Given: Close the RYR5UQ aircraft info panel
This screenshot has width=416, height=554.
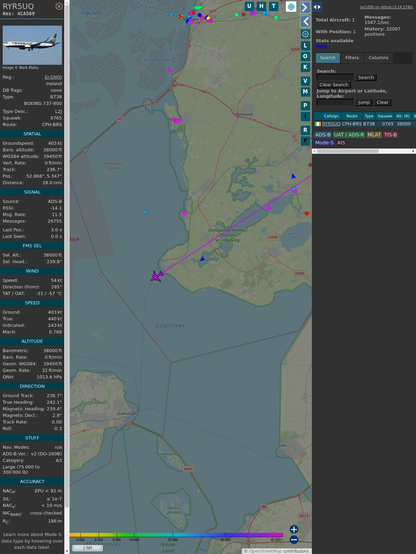Looking at the screenshot, I should (x=59, y=6).
